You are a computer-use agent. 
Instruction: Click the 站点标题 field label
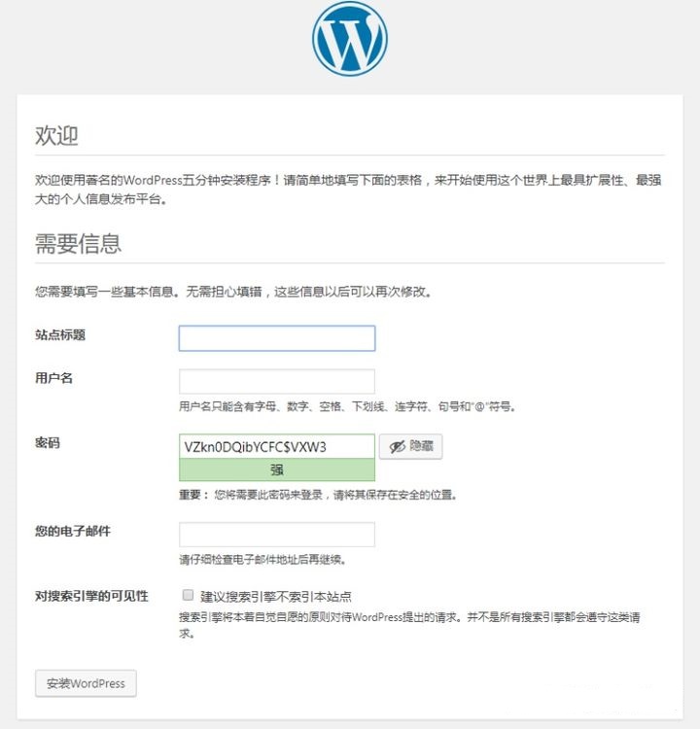click(x=60, y=334)
